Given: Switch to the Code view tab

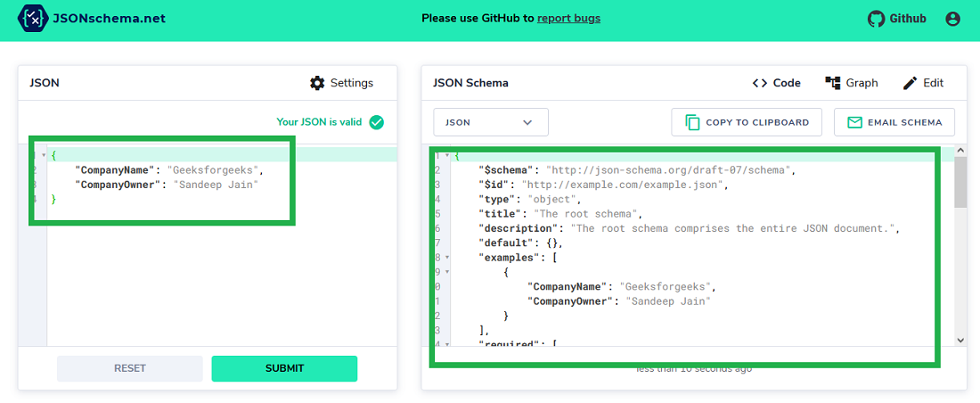Looking at the screenshot, I should click(x=776, y=83).
